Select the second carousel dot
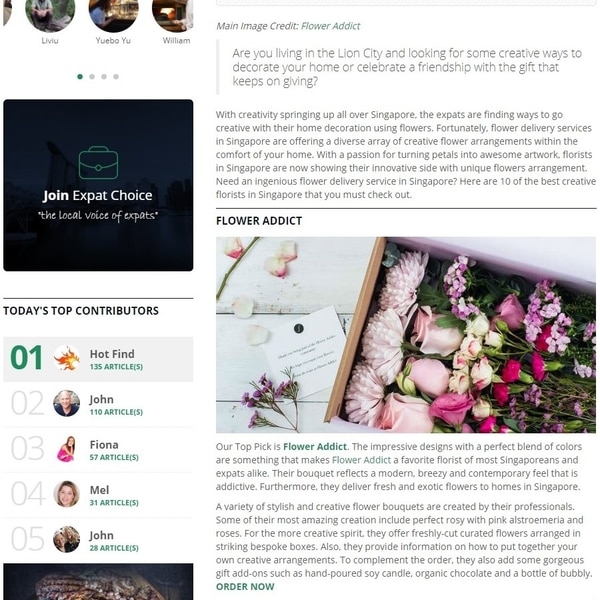 92,77
